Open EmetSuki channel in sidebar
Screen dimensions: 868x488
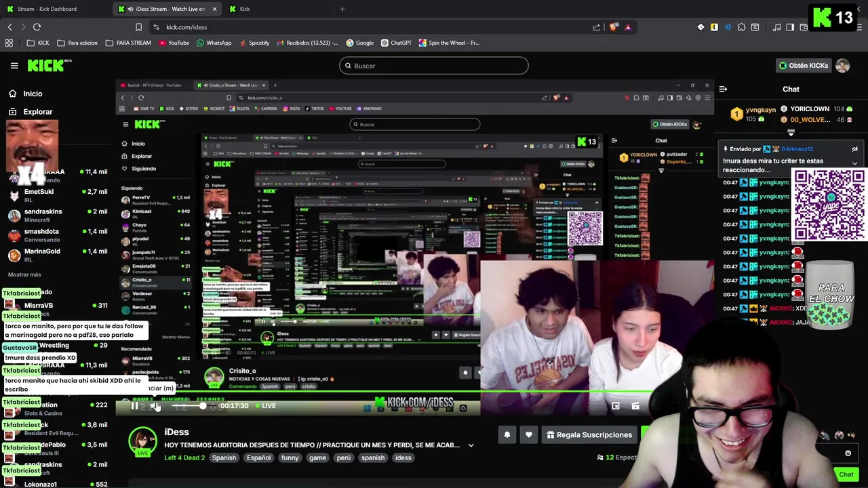click(58, 195)
